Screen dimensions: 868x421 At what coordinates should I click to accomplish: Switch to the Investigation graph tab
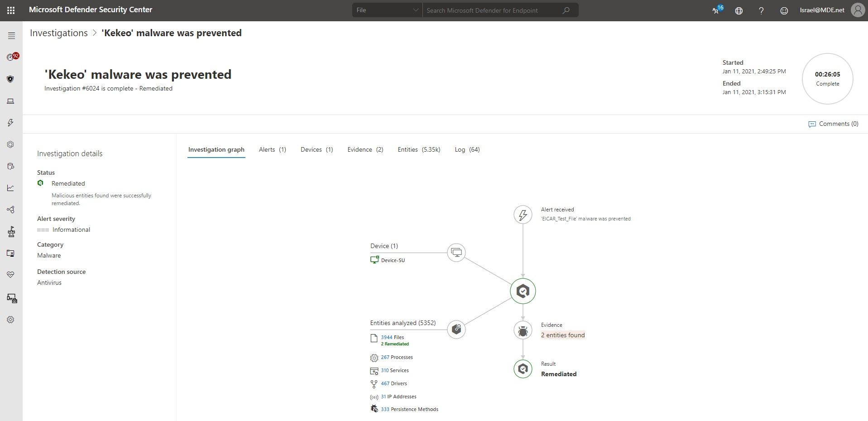point(216,149)
